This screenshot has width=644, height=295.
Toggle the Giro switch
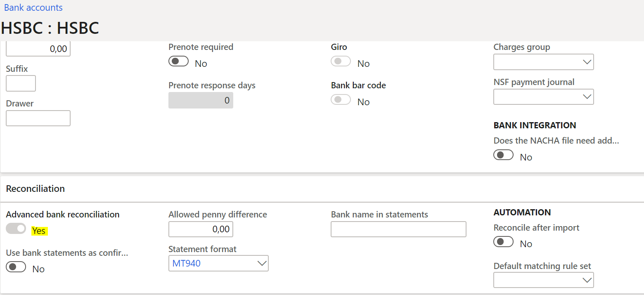point(341,61)
